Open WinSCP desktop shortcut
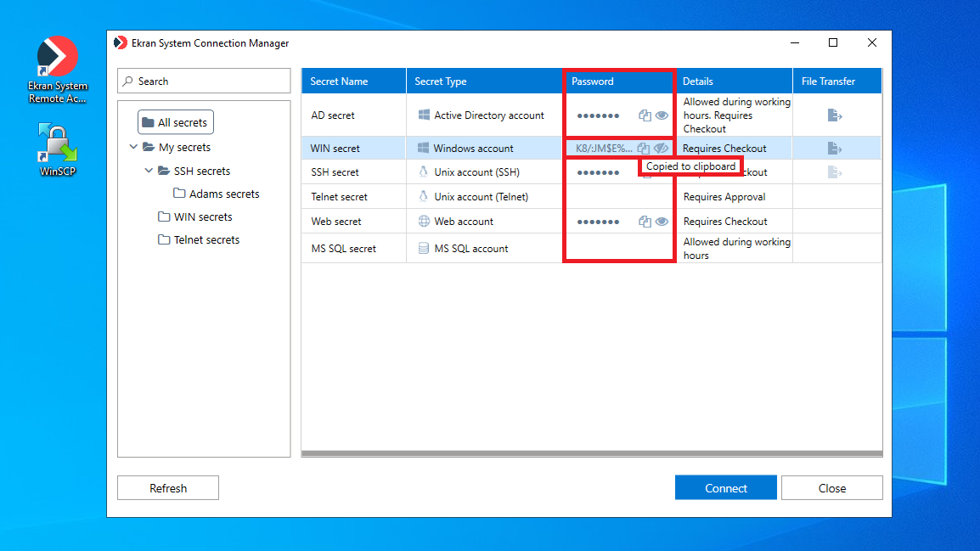This screenshot has width=980, height=551. pos(58,150)
